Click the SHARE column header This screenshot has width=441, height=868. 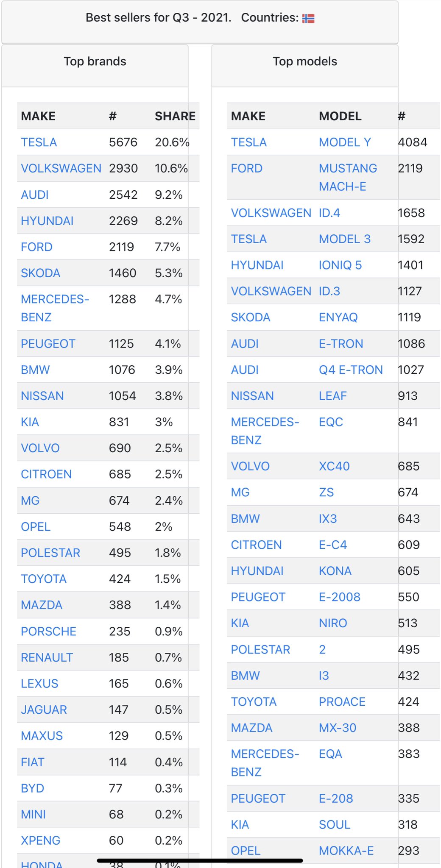coord(175,116)
